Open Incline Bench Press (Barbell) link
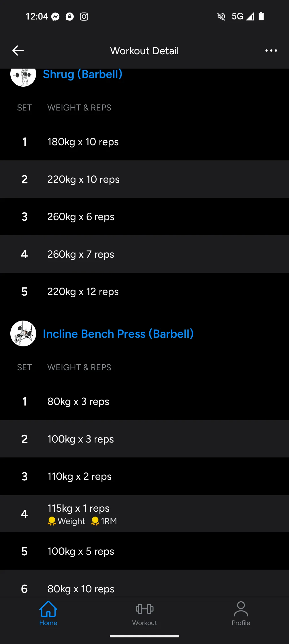The image size is (289, 644). (118, 334)
